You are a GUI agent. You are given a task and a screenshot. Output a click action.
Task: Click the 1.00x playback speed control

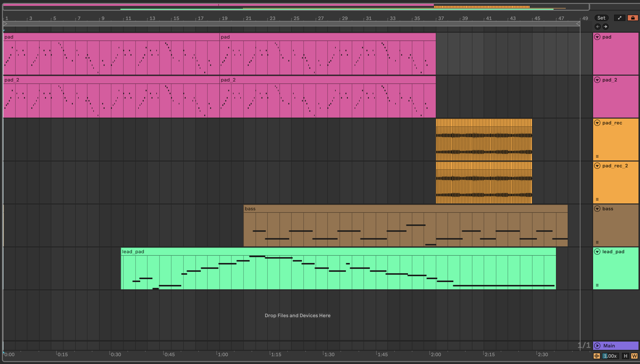point(610,356)
